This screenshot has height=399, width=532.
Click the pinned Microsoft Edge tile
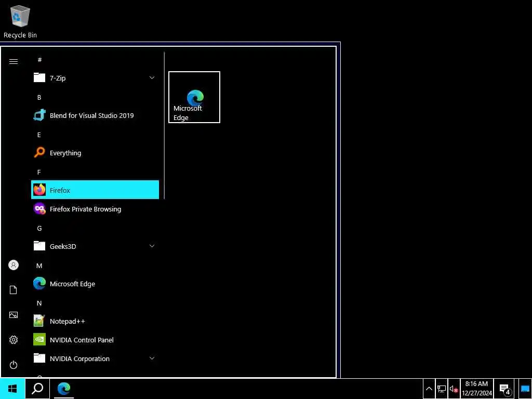click(194, 97)
